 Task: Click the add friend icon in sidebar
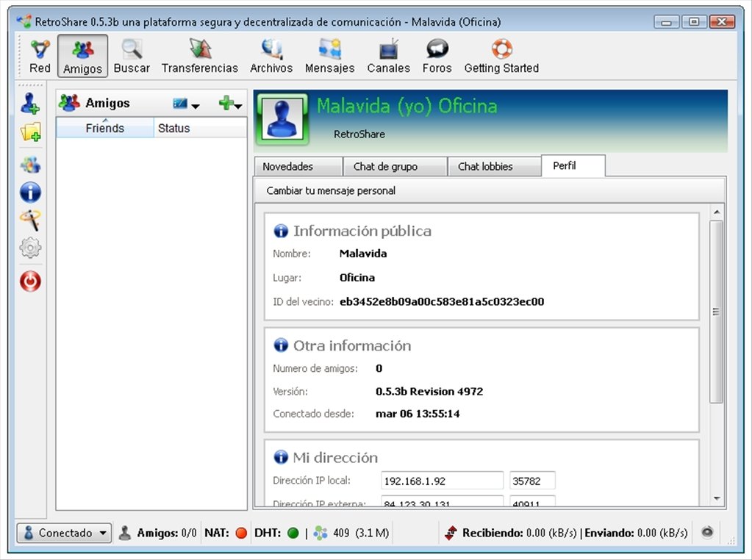[x=30, y=104]
